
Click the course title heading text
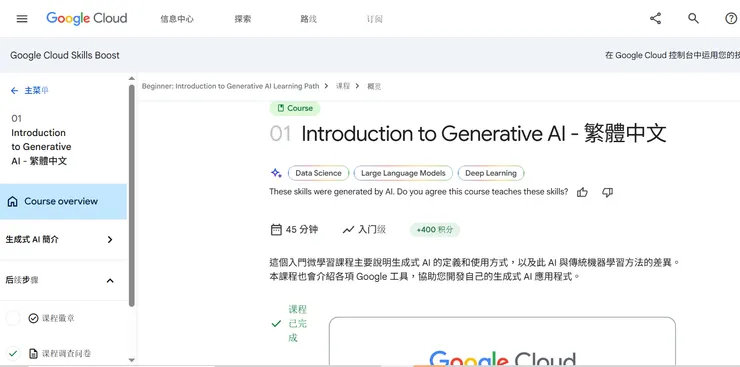click(x=484, y=133)
